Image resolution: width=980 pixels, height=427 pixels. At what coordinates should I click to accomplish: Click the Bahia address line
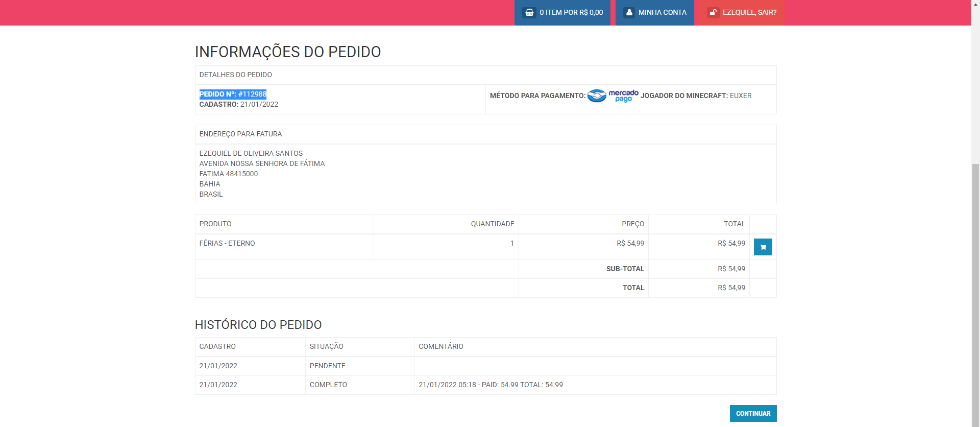(x=210, y=184)
